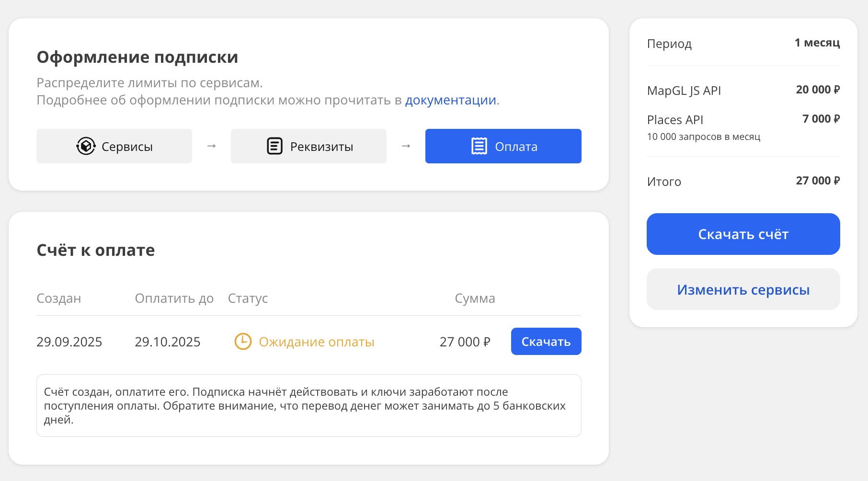Click the document icon on Реквизиты step
This screenshot has width=868, height=481.
tap(274, 146)
